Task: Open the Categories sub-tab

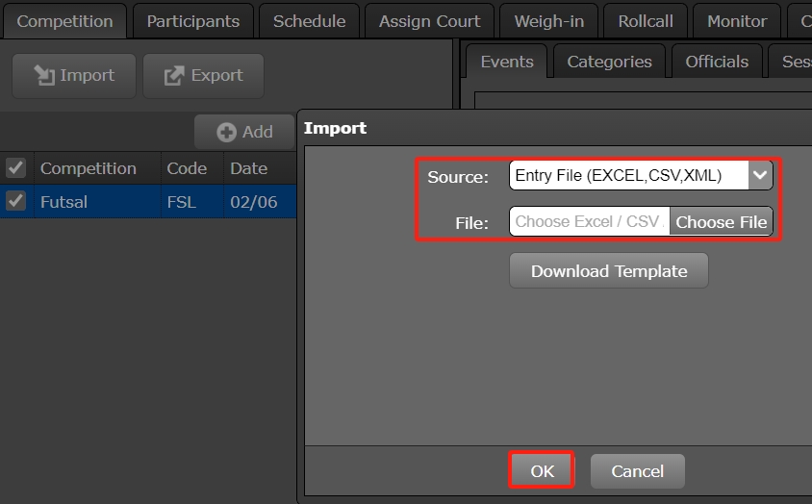Action: 609,62
